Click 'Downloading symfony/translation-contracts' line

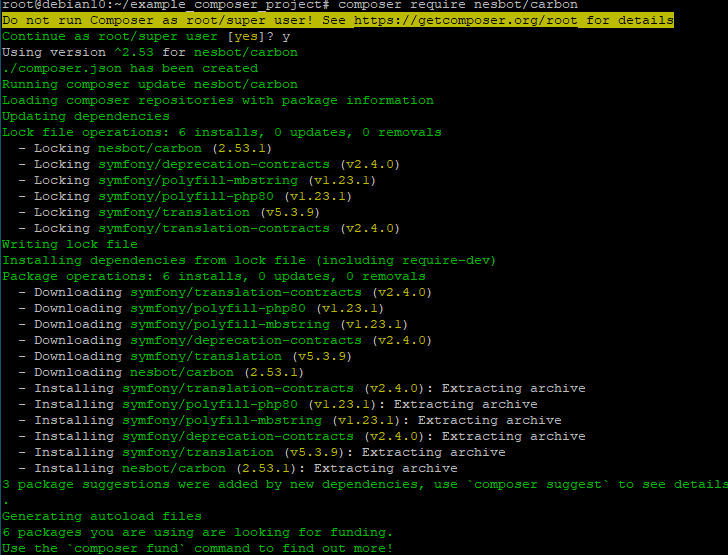pyautogui.click(x=225, y=293)
